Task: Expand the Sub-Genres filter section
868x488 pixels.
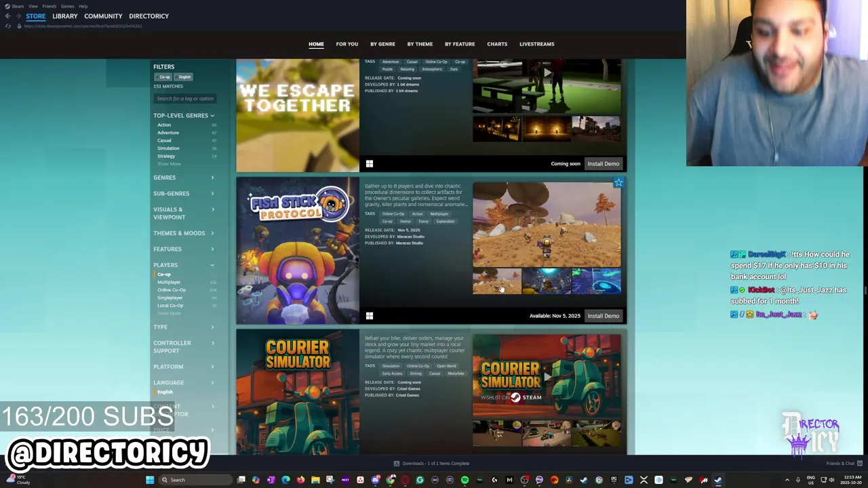Action: [x=184, y=194]
